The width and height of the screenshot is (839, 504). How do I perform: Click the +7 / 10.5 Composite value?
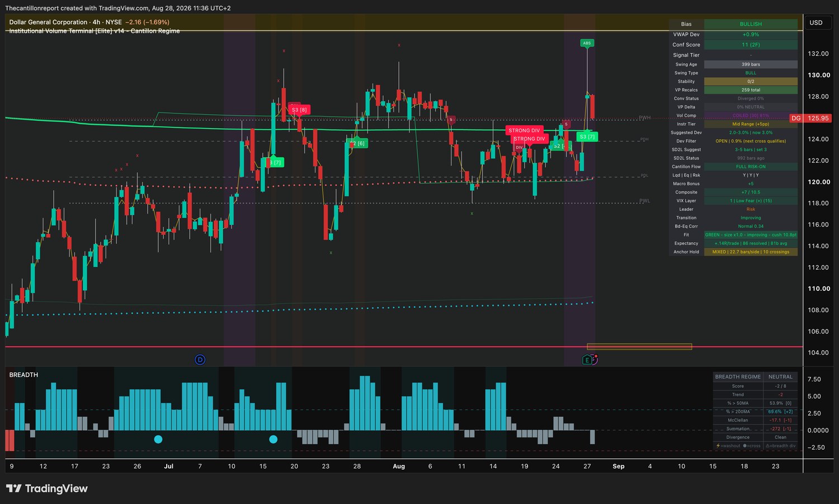coord(751,192)
